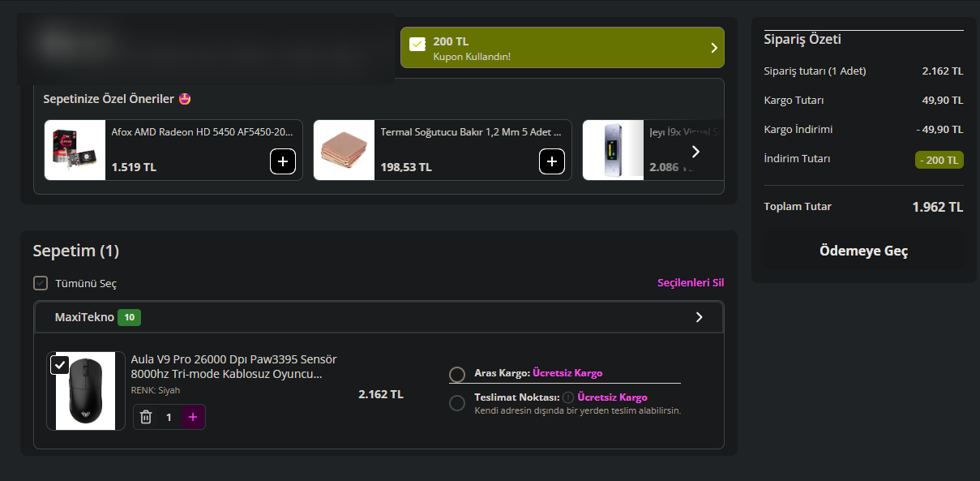Add Termal Soğutucu Bakır to cart
The image size is (980, 481).
(552, 161)
